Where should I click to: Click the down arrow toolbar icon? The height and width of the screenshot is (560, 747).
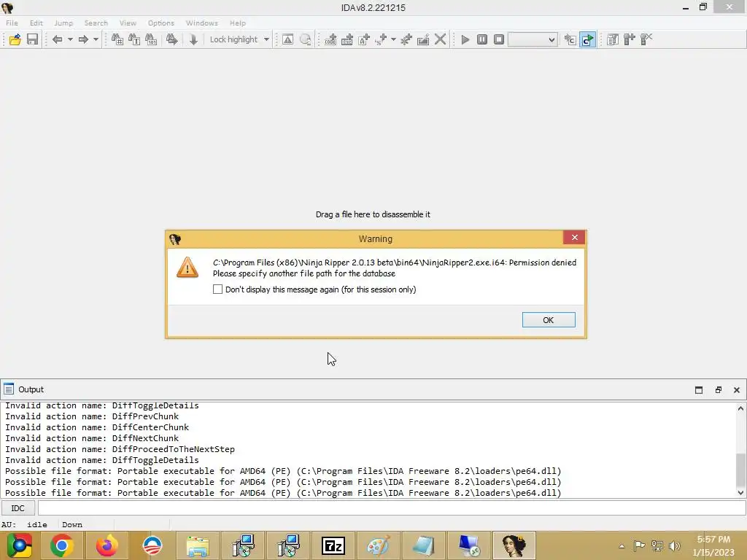click(x=193, y=39)
